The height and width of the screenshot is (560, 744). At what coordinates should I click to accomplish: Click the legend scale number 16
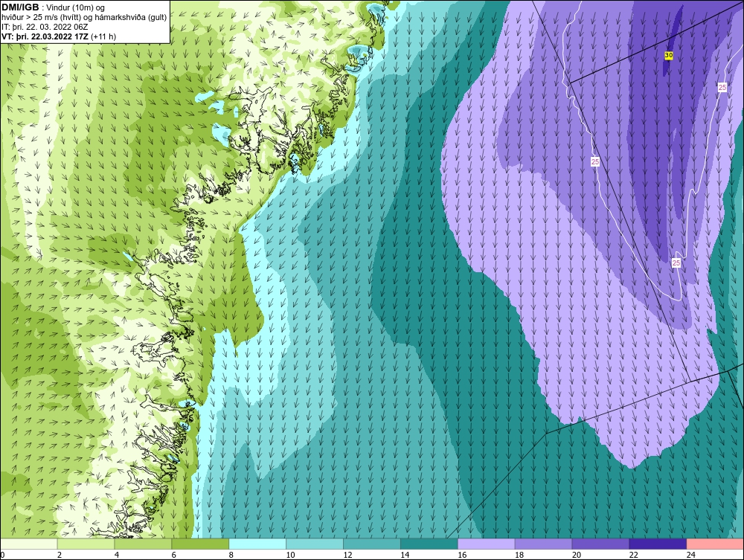click(462, 555)
